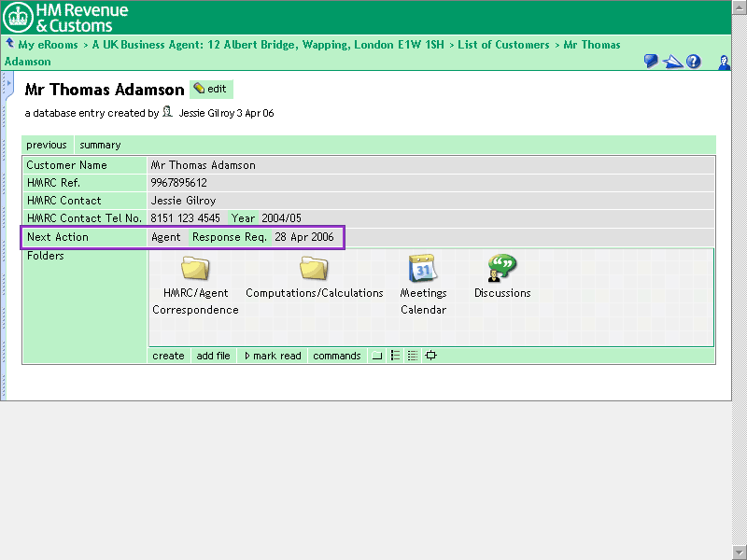Open the commands menu

(x=336, y=357)
